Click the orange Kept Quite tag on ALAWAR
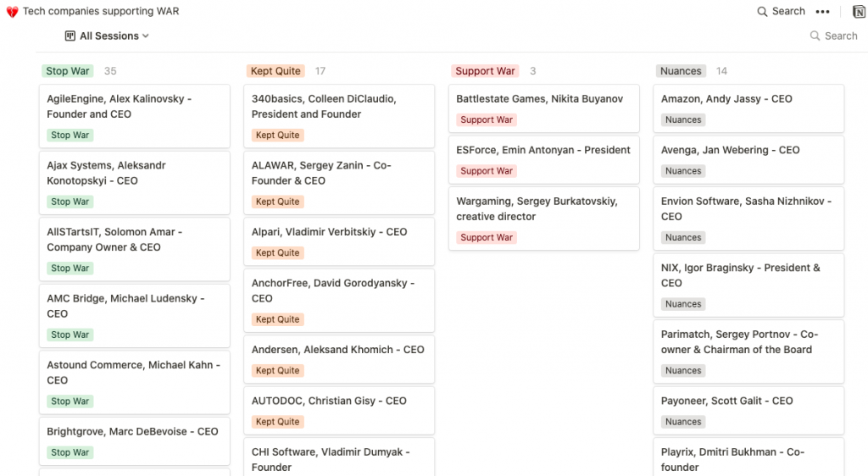 pyautogui.click(x=277, y=202)
